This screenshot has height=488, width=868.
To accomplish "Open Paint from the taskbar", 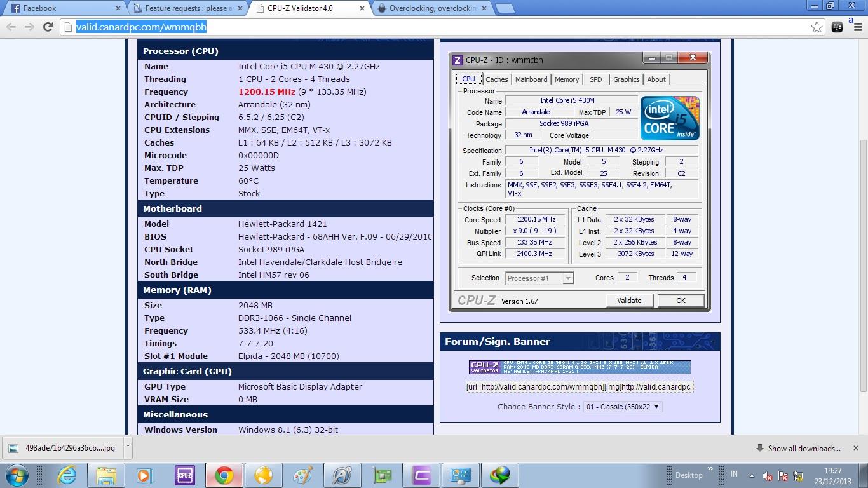I will pyautogui.click(x=302, y=475).
